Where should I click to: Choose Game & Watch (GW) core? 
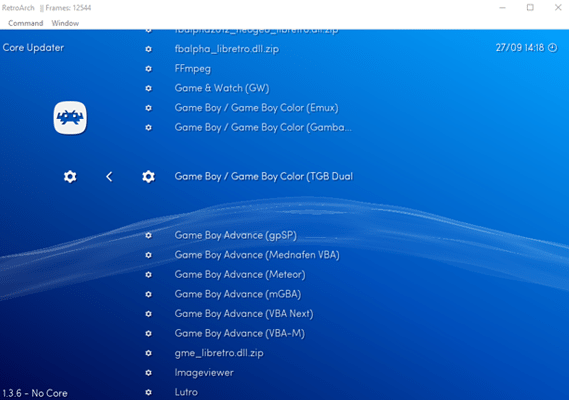[222, 88]
